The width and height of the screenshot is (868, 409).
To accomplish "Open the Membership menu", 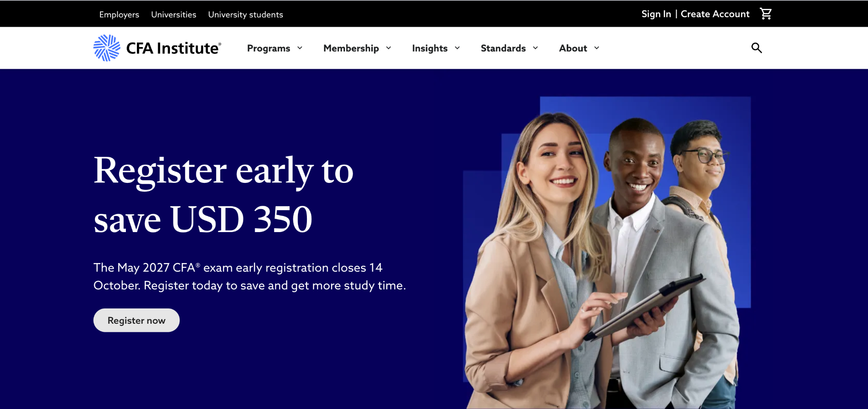I will pos(351,48).
